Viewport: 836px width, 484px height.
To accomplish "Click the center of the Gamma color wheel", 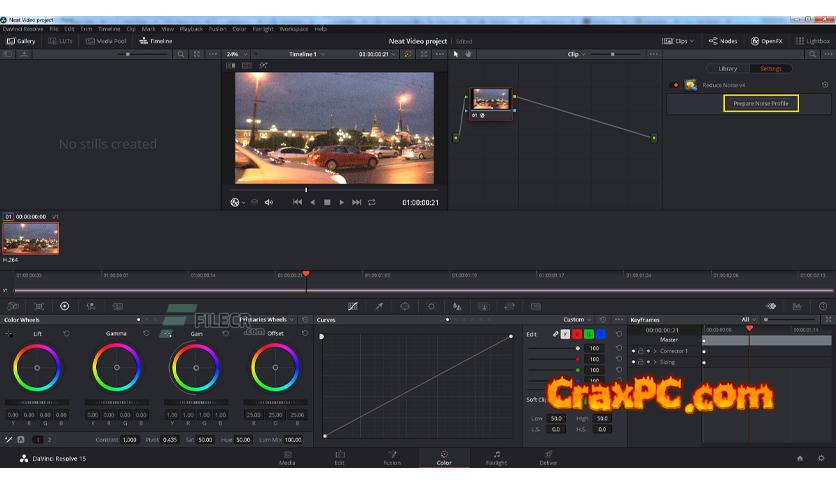I will click(x=117, y=367).
